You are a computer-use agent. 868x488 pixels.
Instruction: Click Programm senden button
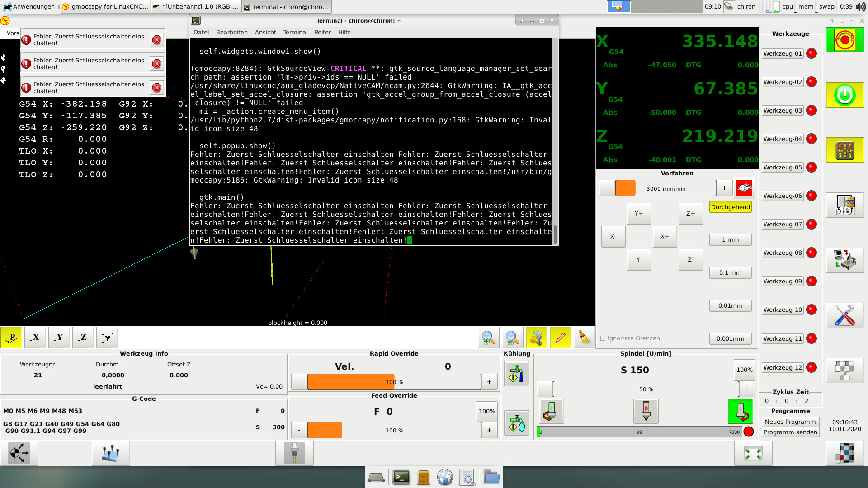pos(790,432)
